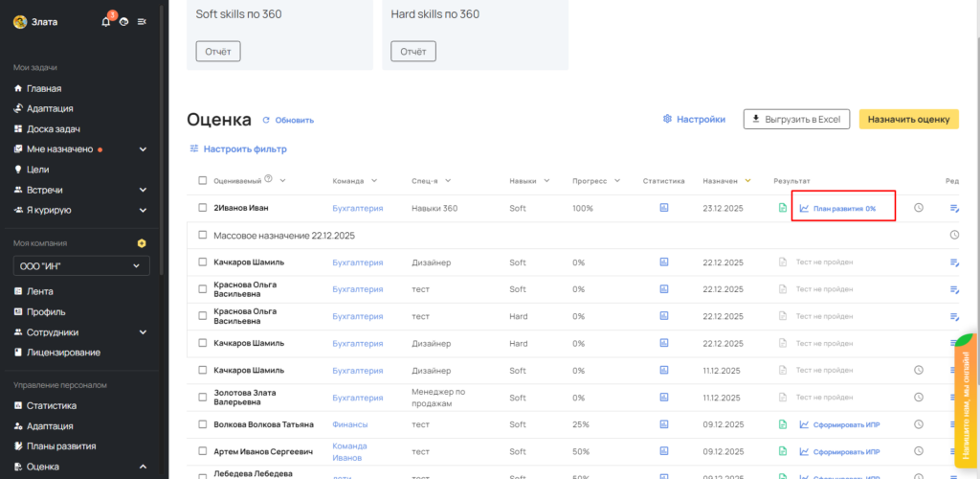This screenshot has width=980, height=479.
Task: Click clock icon in 2Иванов Иван row
Action: point(919,208)
